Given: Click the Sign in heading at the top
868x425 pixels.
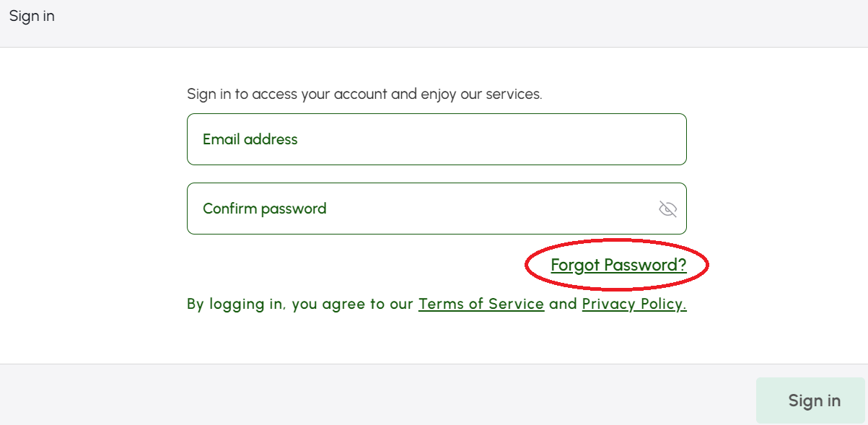Looking at the screenshot, I should coord(32,16).
